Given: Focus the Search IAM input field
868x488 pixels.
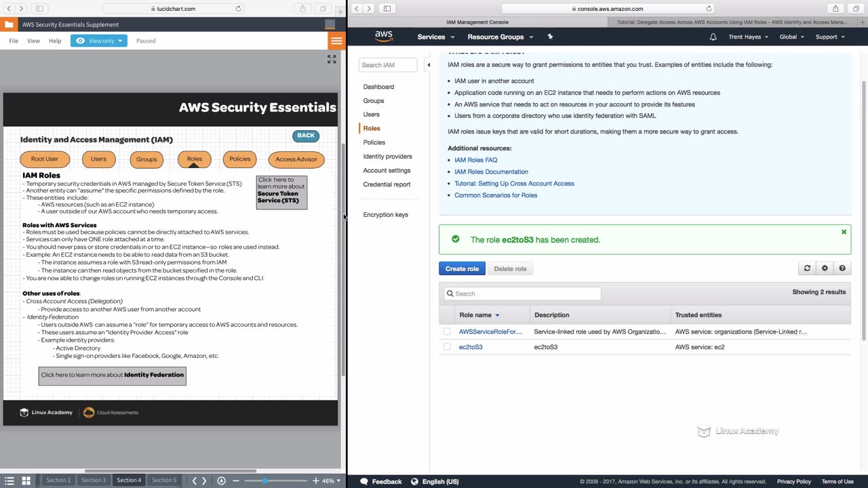Looking at the screenshot, I should (x=388, y=65).
